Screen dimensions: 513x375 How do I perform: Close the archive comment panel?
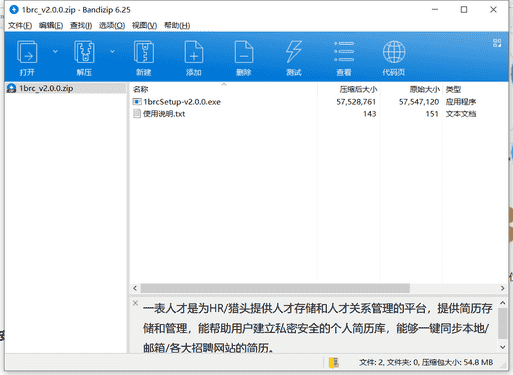[135, 303]
